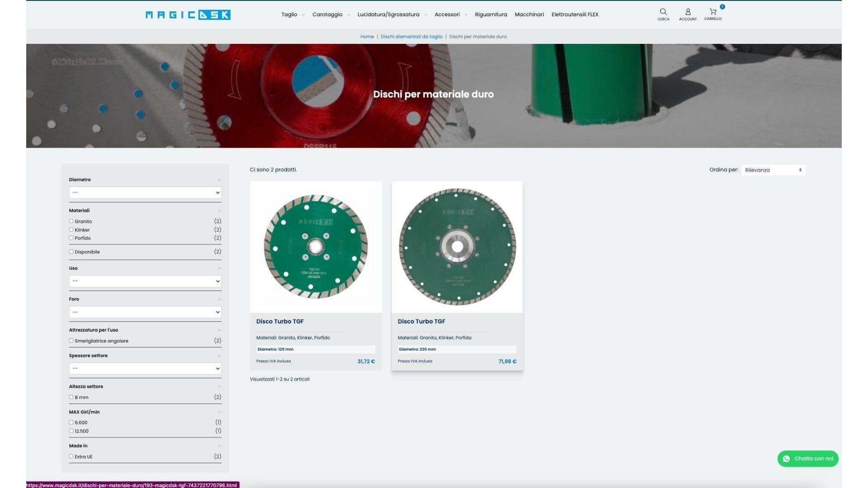
Task: Open the Diametro dropdown
Action: (145, 192)
